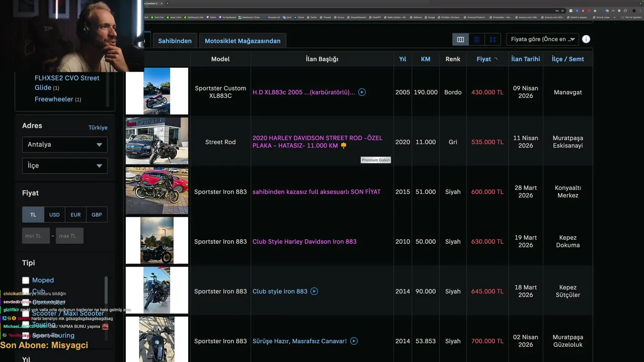Play video icon on Sürüşe Hazır listing
The width and height of the screenshot is (644, 362).
[x=354, y=341]
